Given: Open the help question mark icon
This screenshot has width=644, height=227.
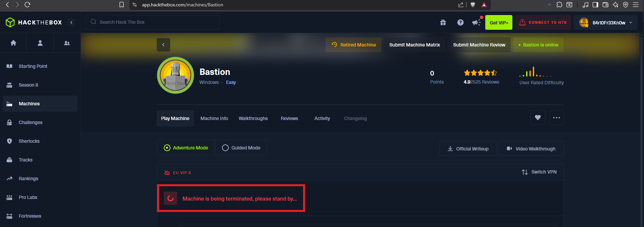Looking at the screenshot, I should pos(460,22).
